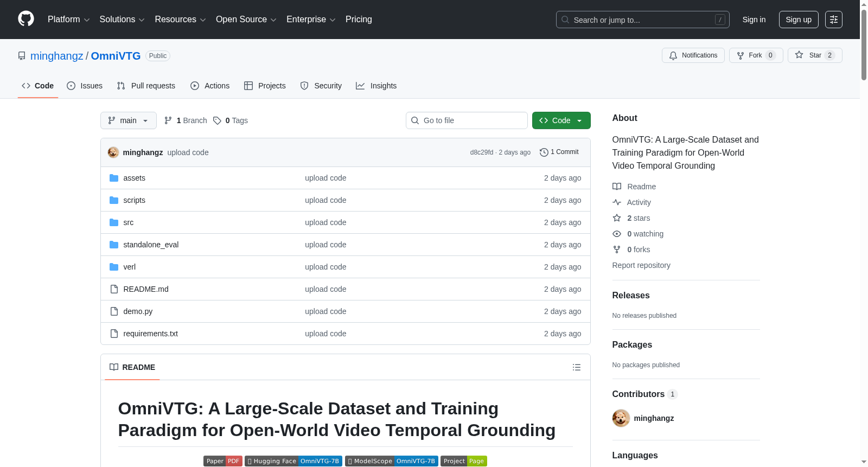Click the Sign in link

coord(754,20)
